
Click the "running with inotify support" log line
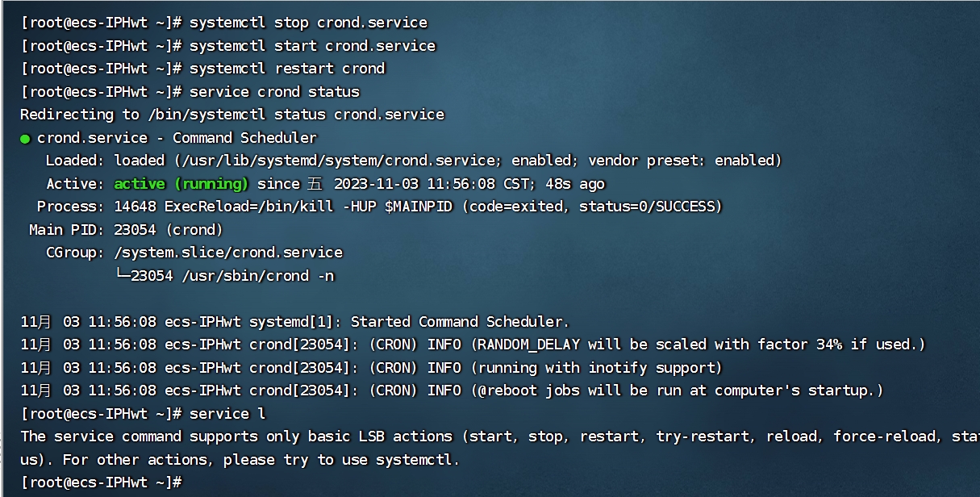tap(596, 368)
